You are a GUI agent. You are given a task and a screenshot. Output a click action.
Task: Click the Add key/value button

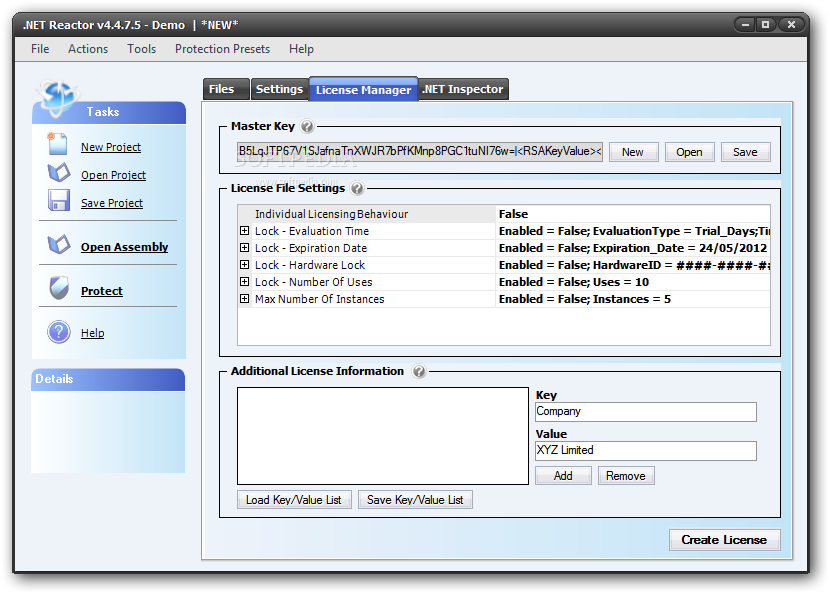pyautogui.click(x=563, y=475)
